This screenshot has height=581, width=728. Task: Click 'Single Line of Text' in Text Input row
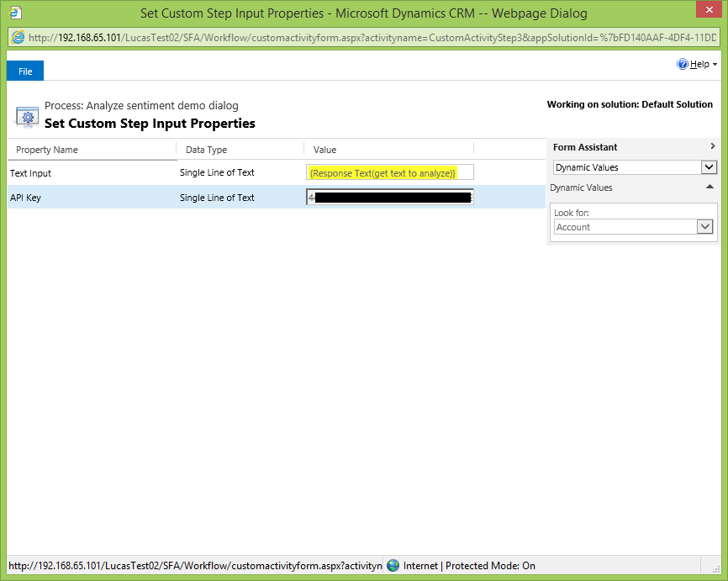pyautogui.click(x=217, y=172)
